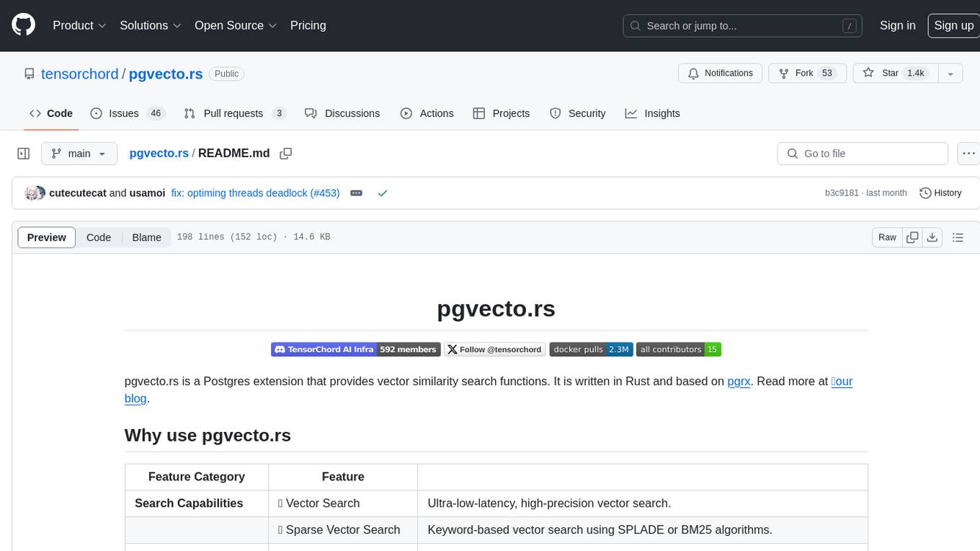Viewport: 980px width, 551px height.
Task: Click the Search Capabilities category cell
Action: pos(197,503)
